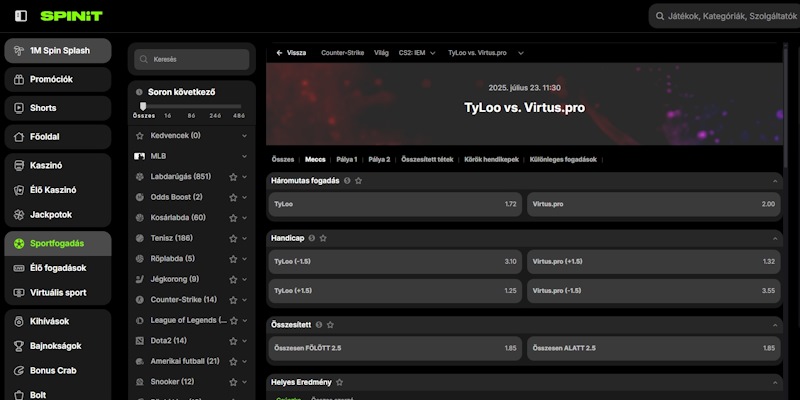Switch to Körök hendikepek tab
This screenshot has width=800, height=400.
491,159
